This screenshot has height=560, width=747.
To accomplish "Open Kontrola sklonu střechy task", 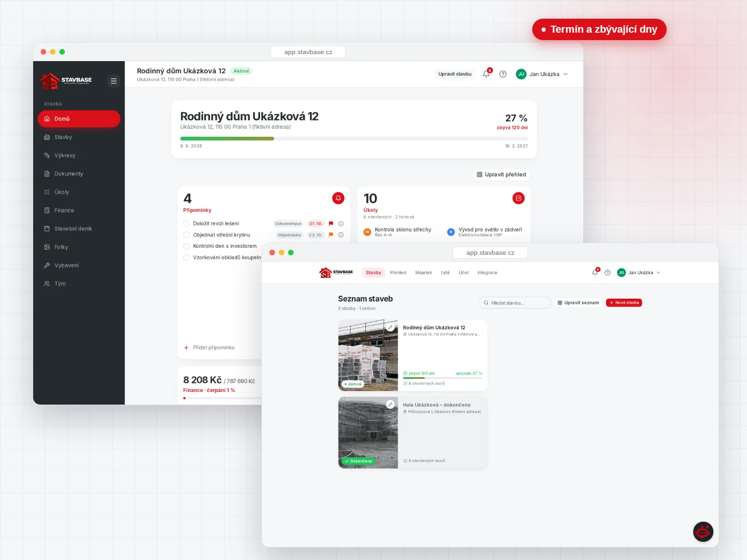I will pyautogui.click(x=397, y=232).
